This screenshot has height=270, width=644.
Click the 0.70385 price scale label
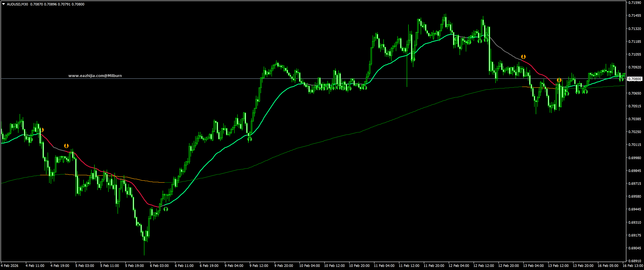click(x=634, y=119)
